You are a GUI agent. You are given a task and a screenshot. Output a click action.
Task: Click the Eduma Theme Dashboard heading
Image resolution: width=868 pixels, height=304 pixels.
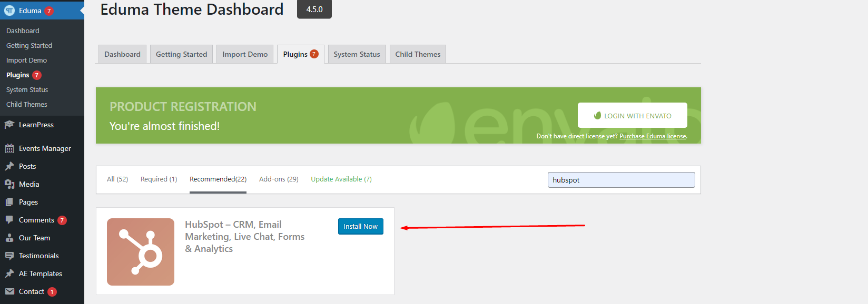pyautogui.click(x=192, y=9)
